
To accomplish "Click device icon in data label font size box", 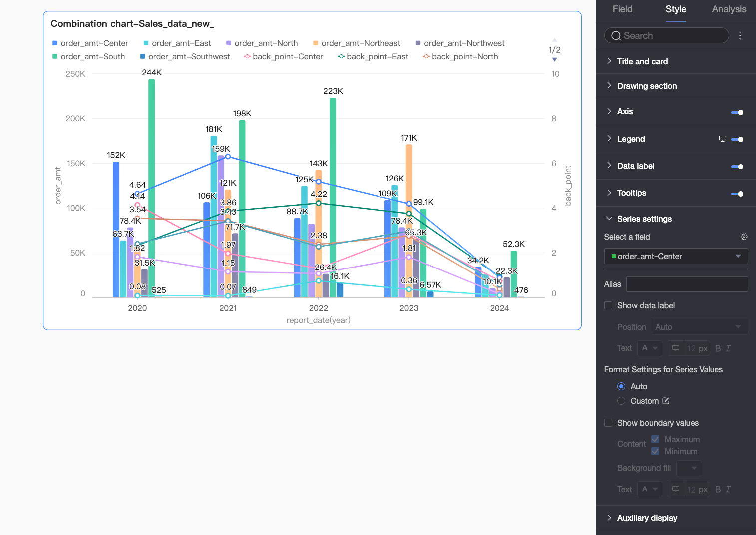I will click(x=675, y=348).
